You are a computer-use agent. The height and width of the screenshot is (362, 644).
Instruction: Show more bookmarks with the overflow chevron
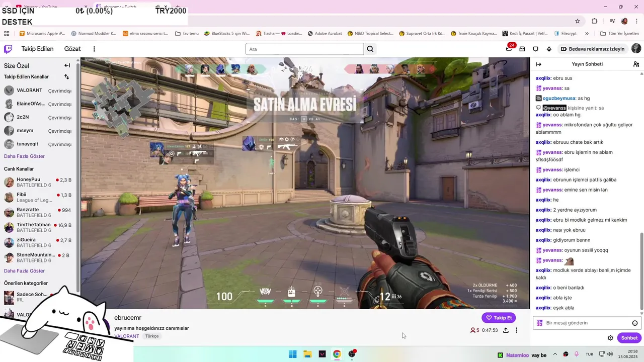pos(587,34)
